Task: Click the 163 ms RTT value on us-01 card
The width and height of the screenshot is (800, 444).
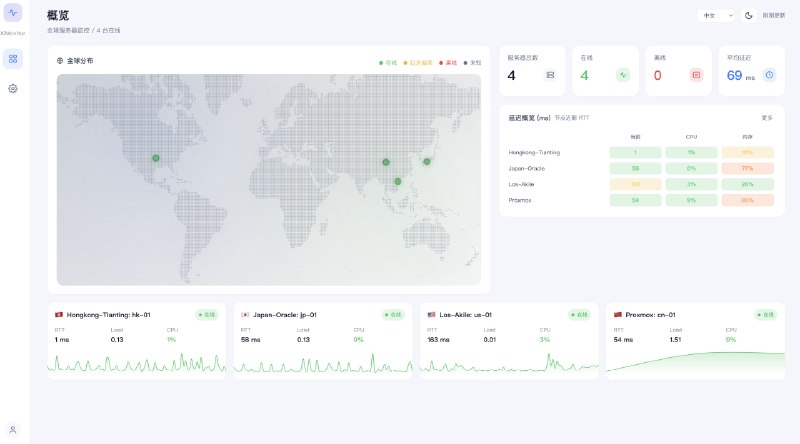Action: tap(438, 339)
